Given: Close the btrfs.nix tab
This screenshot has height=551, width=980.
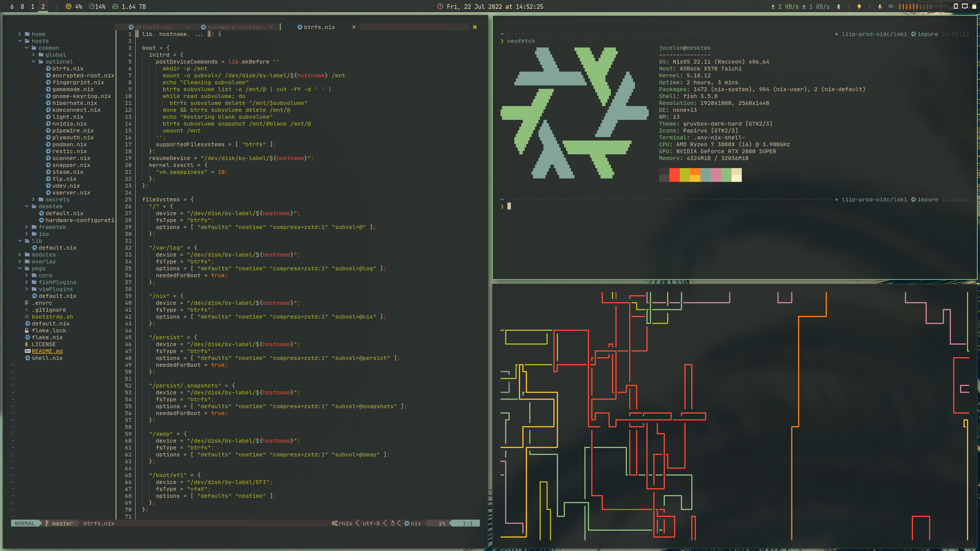Looking at the screenshot, I should [x=354, y=27].
